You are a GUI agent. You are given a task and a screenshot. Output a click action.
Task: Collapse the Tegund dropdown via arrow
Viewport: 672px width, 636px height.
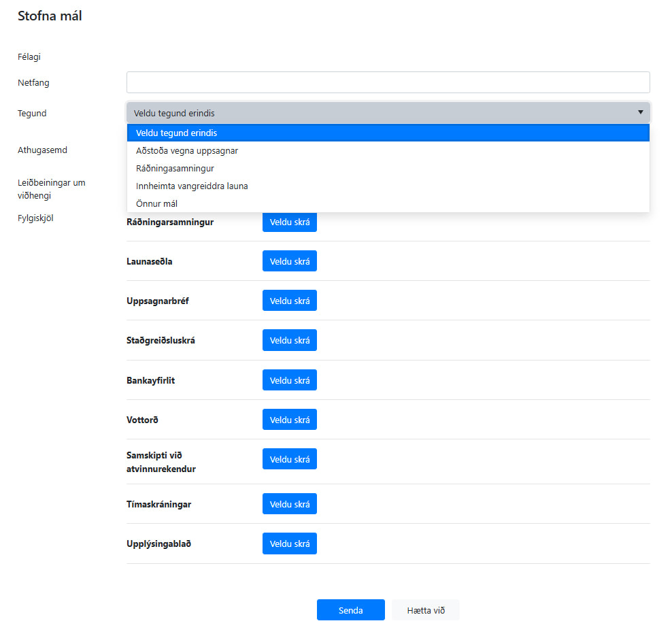640,112
